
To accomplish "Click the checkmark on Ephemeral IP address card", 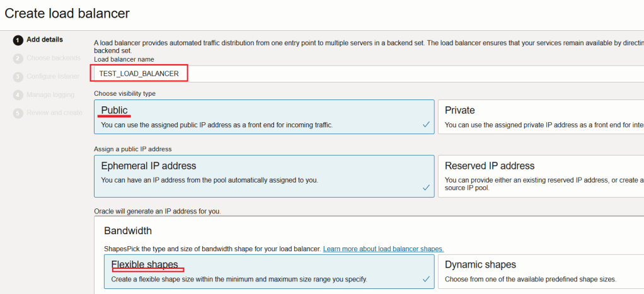I will point(427,187).
